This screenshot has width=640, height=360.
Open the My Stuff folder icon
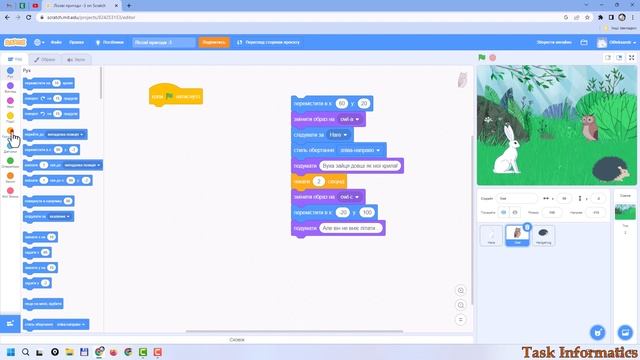pos(584,42)
